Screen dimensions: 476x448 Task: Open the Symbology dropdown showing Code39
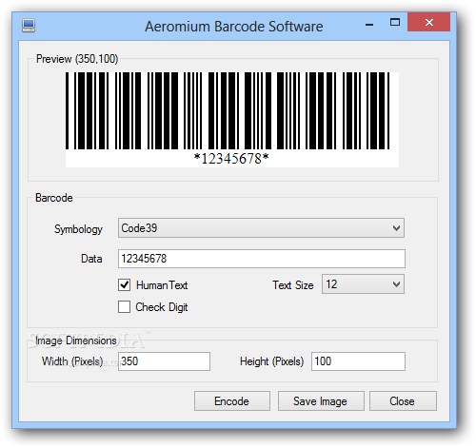[x=261, y=227]
